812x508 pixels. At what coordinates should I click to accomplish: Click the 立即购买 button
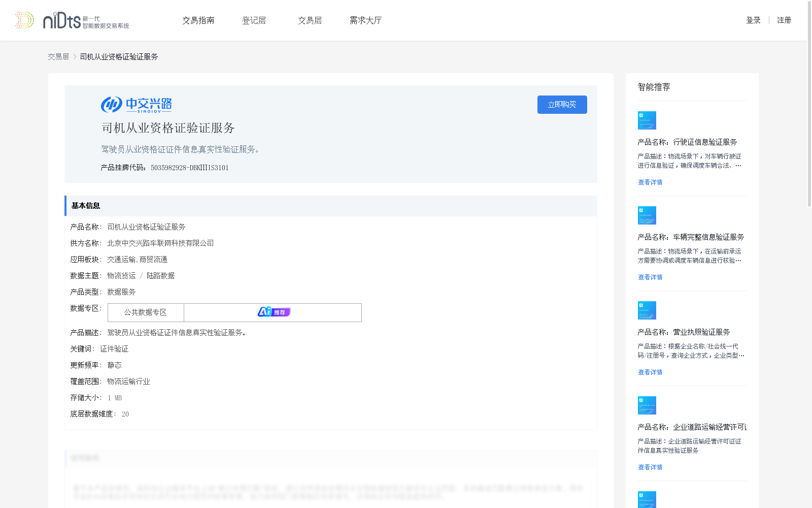pos(562,105)
